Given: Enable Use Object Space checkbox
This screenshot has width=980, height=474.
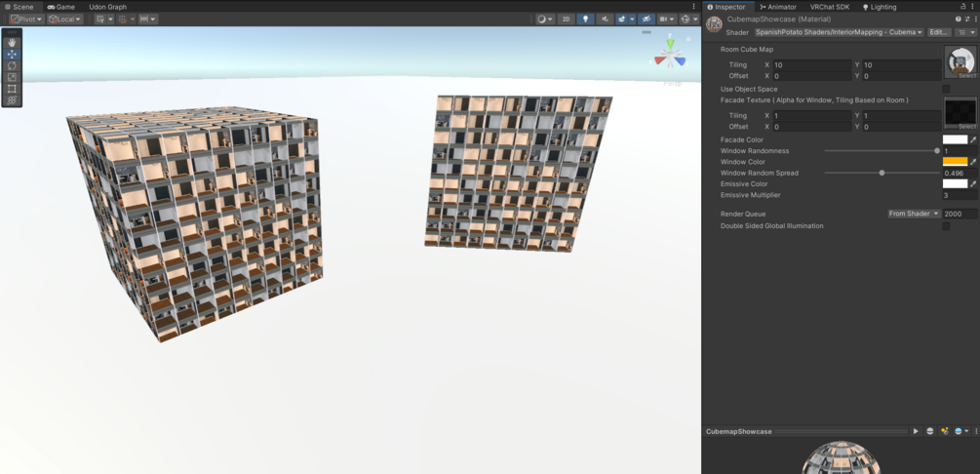Looking at the screenshot, I should [x=946, y=90].
